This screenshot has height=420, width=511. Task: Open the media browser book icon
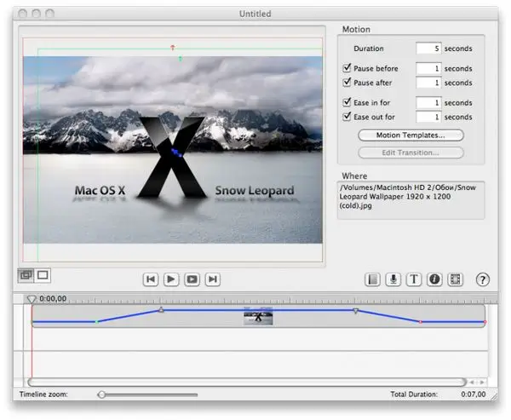pyautogui.click(x=372, y=279)
